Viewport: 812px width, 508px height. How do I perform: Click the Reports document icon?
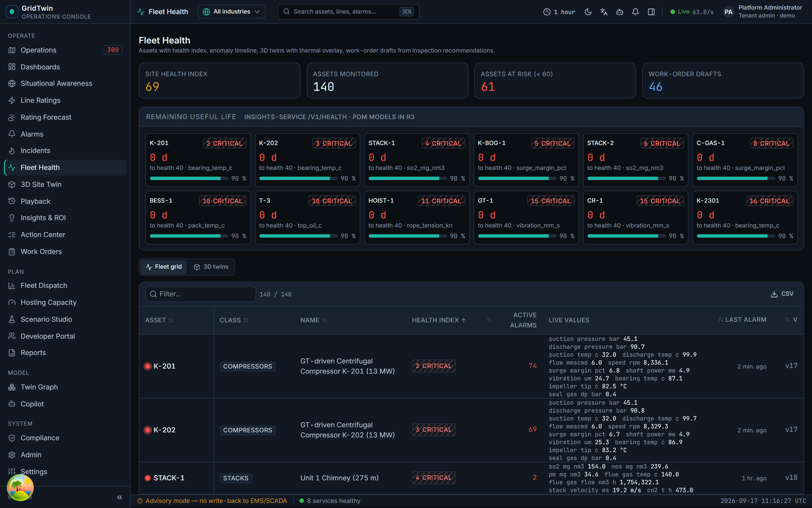coord(12,353)
